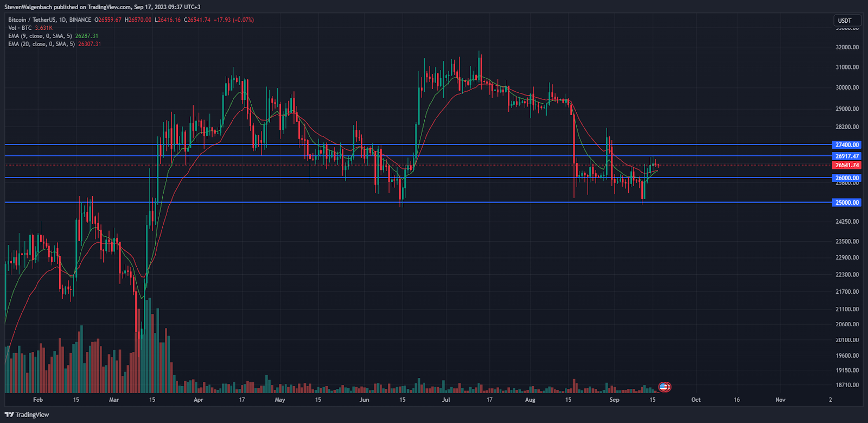Click the Feb label on the time axis
868x423 pixels.
tap(38, 400)
